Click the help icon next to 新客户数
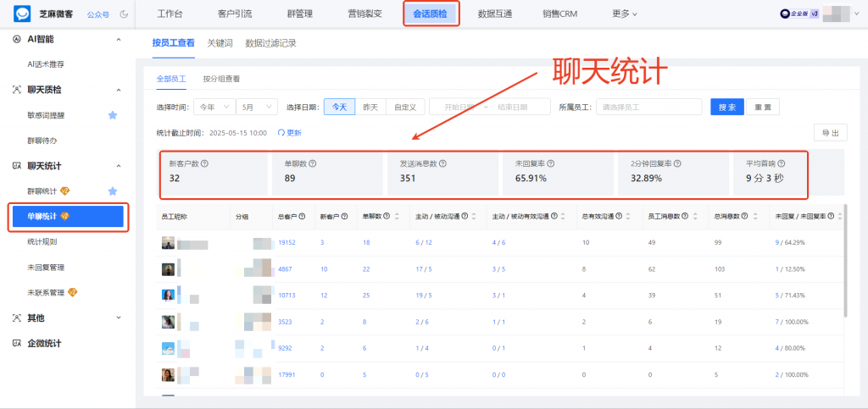868x409 pixels. click(203, 163)
